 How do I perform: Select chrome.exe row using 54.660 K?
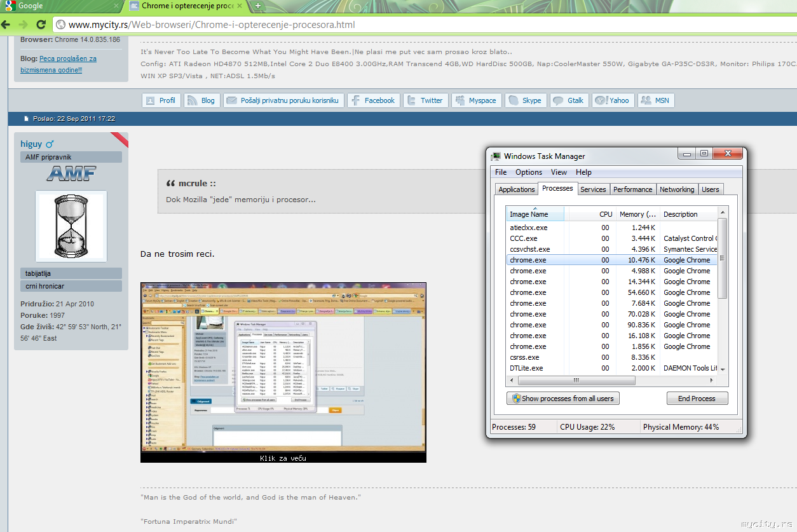[x=612, y=292]
